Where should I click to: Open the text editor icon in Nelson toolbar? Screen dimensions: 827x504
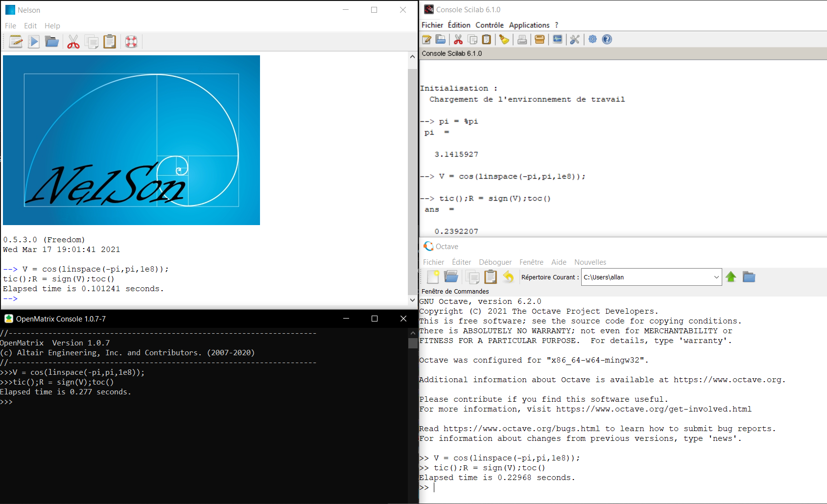[16, 42]
